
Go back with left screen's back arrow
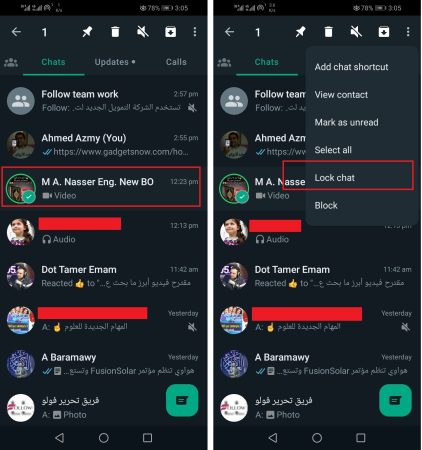pos(16,32)
